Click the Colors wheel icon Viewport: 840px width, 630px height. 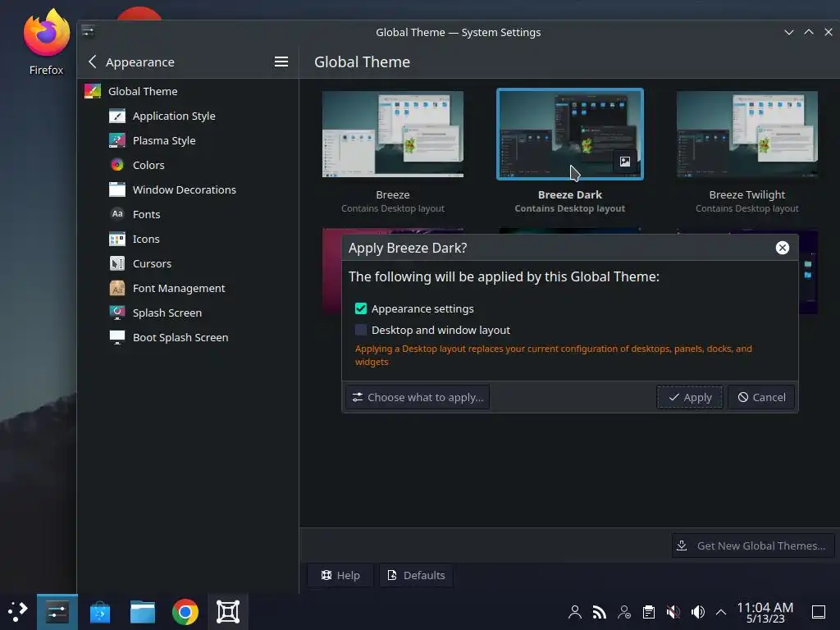116,165
